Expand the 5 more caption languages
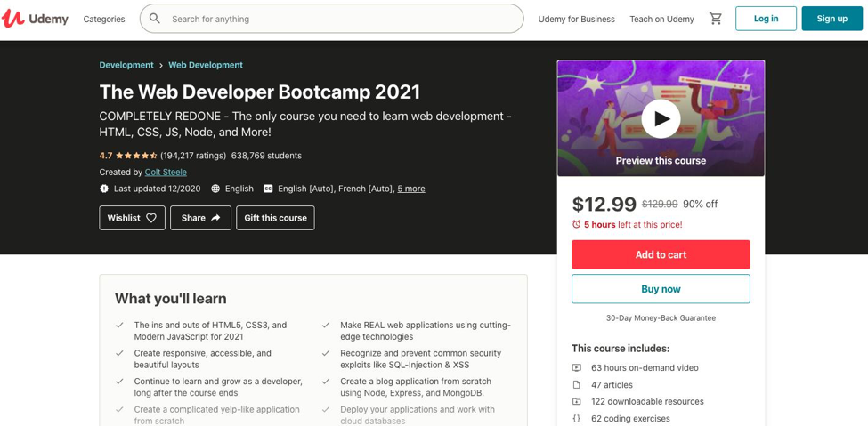 pyautogui.click(x=411, y=189)
